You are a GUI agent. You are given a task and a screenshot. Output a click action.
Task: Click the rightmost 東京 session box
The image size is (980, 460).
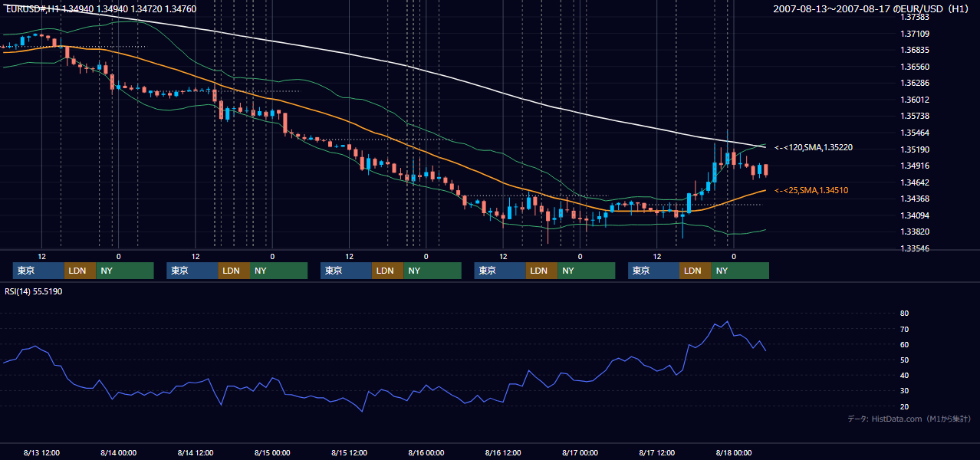[x=653, y=271]
